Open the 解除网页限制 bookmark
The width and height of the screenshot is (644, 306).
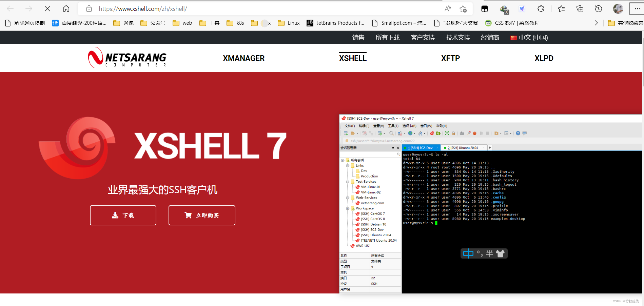(25, 23)
